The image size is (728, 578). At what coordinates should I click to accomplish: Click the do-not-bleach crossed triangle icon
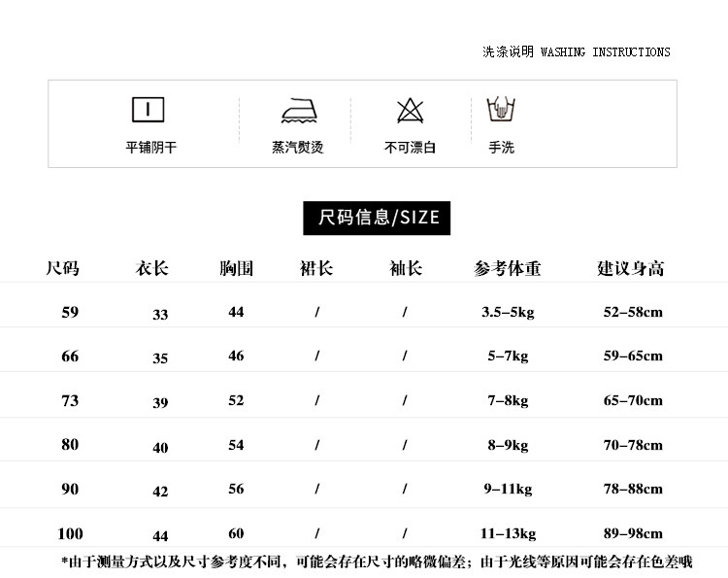[411, 111]
